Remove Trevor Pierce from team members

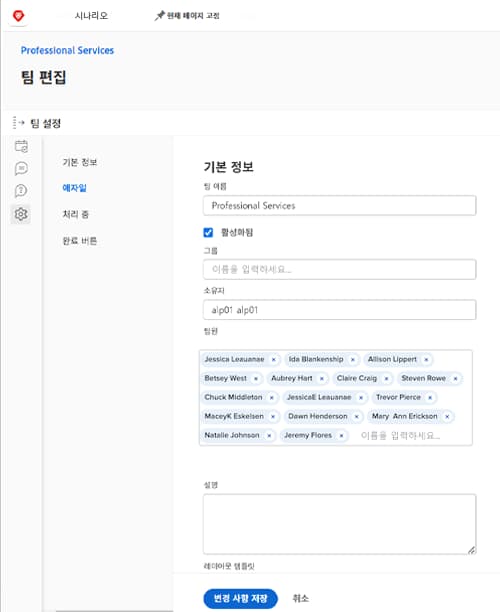[430, 398]
